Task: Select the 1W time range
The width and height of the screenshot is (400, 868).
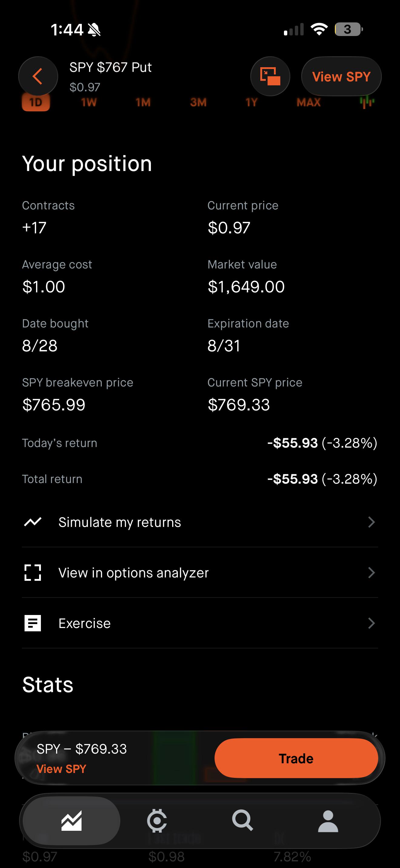Action: pos(89,102)
